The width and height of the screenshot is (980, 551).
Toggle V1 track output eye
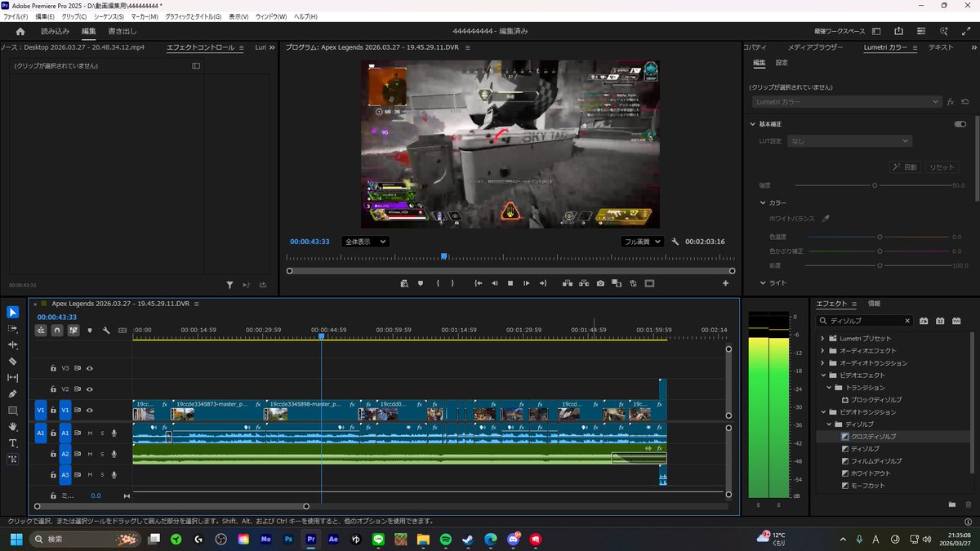point(90,411)
